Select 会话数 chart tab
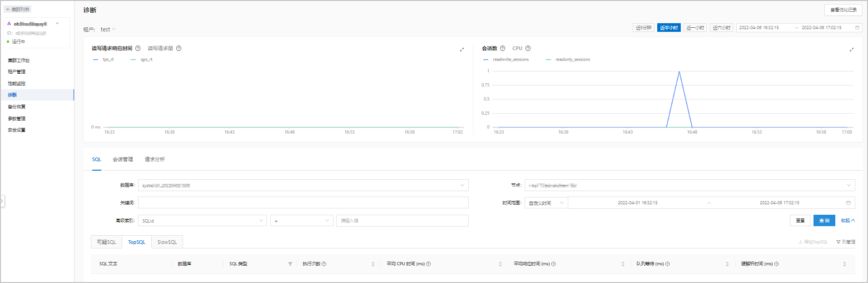Image resolution: width=868 pixels, height=283 pixels. point(489,48)
